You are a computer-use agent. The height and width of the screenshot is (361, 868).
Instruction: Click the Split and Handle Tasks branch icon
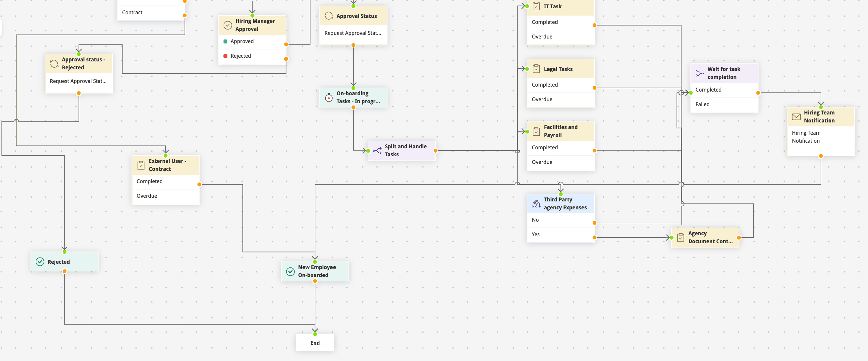[x=377, y=151]
